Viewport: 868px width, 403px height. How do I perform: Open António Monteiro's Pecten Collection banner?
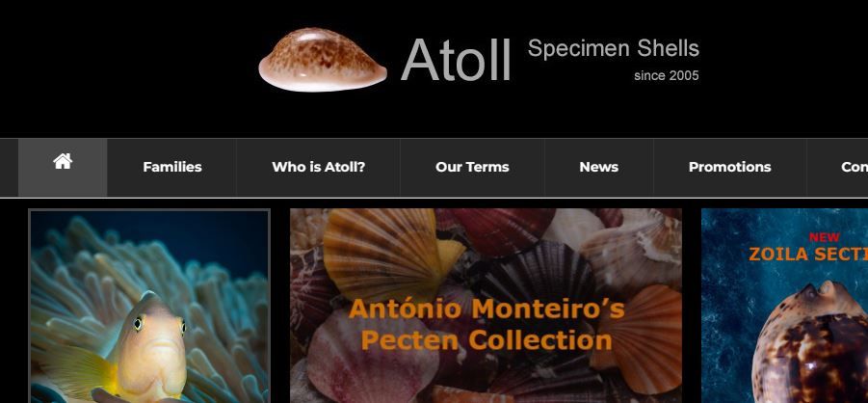coord(487,306)
